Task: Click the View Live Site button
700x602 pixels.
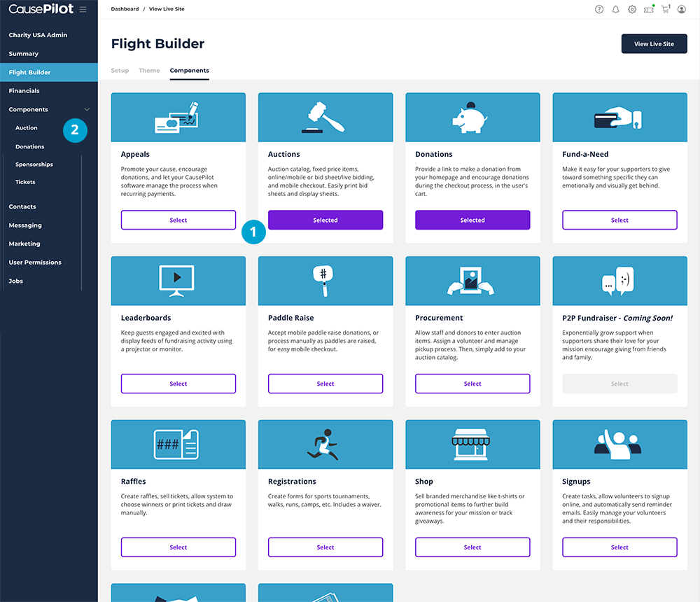Action: [654, 44]
